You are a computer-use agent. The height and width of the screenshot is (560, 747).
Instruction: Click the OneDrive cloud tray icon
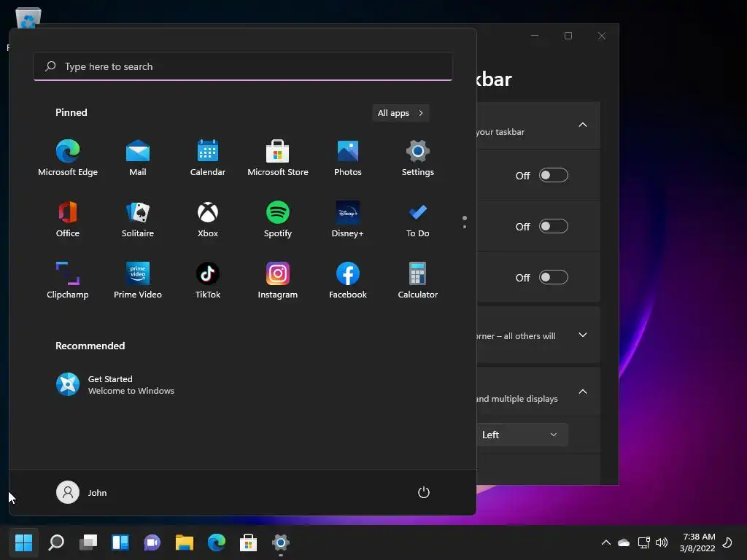click(x=624, y=542)
